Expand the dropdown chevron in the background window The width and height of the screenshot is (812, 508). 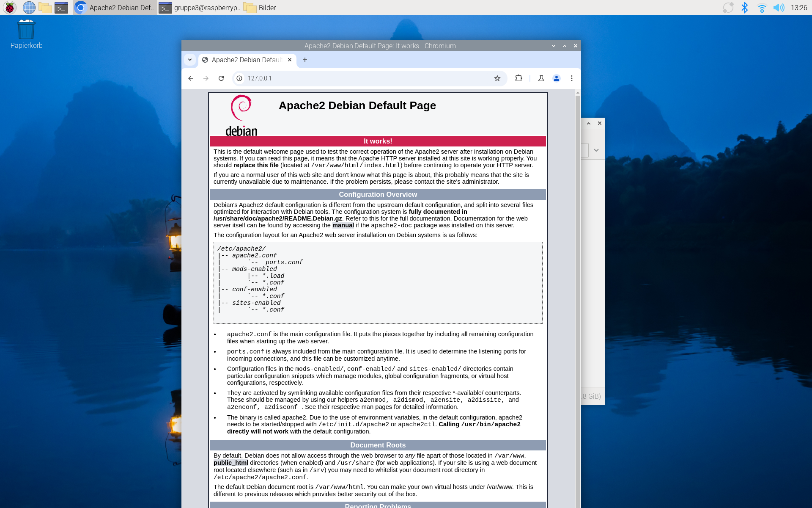tap(596, 150)
